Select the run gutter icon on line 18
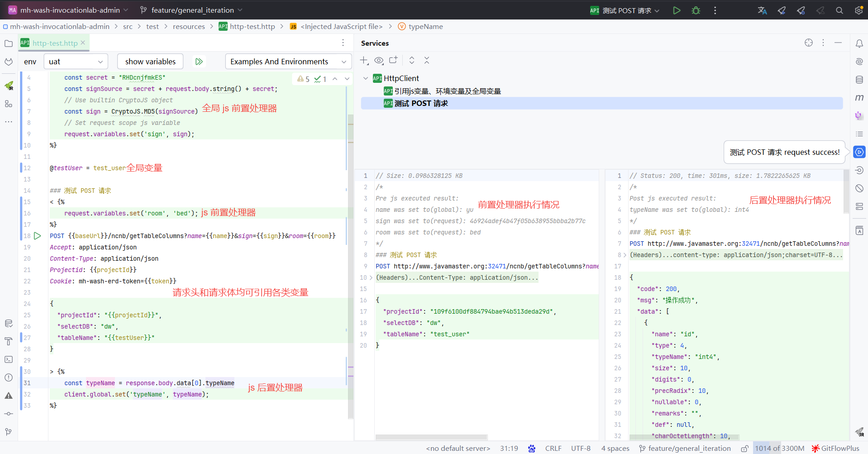 point(38,235)
